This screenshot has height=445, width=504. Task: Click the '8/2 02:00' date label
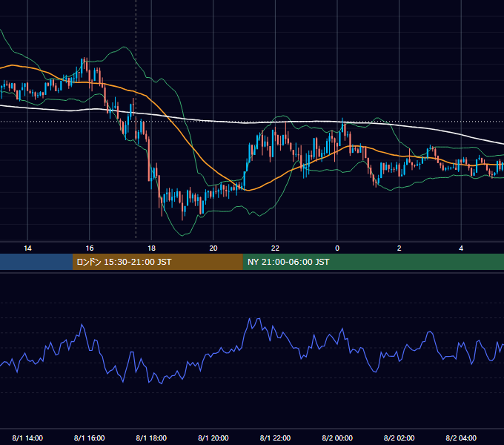[x=399, y=438]
